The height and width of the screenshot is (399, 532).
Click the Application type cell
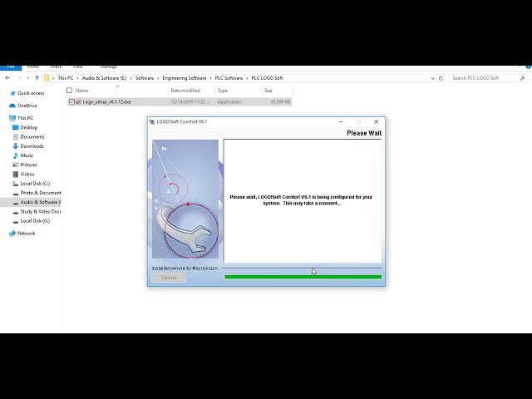pyautogui.click(x=229, y=101)
